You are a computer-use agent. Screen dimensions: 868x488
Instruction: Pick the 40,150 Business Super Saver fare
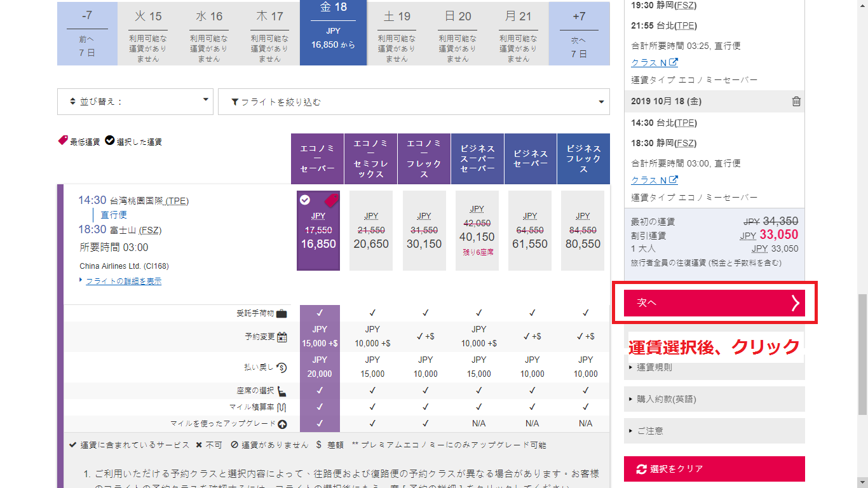pos(477,231)
